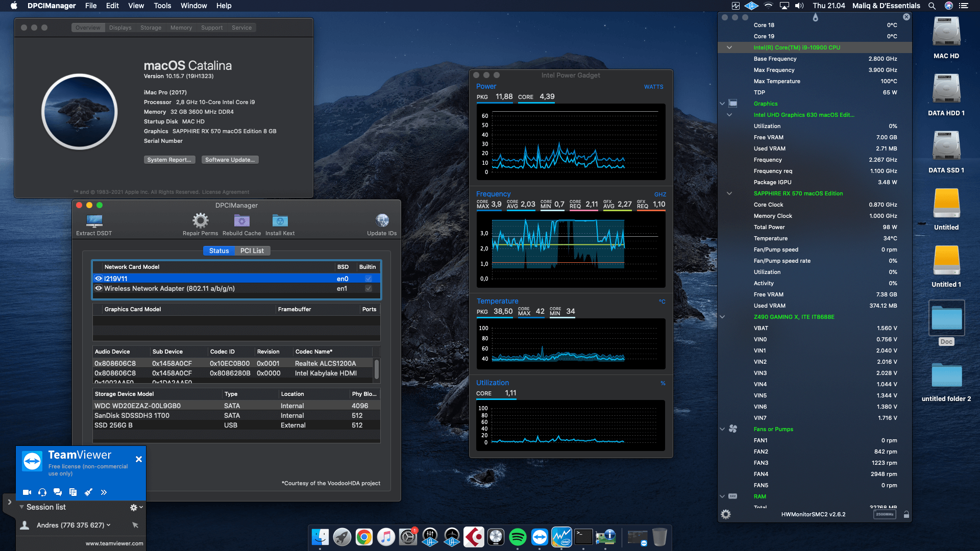Collapse the SAPPHIRE RX 570 sensor group
The image size is (980, 551).
729,193
